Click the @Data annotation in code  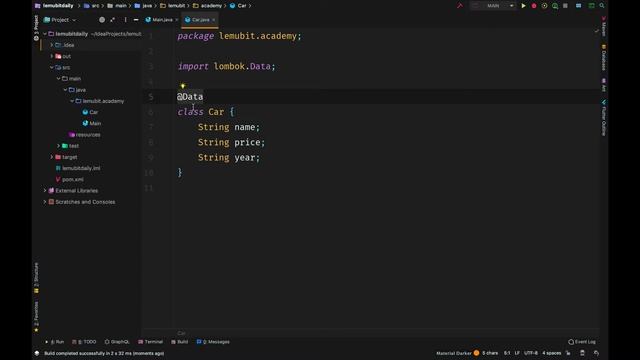click(x=190, y=97)
